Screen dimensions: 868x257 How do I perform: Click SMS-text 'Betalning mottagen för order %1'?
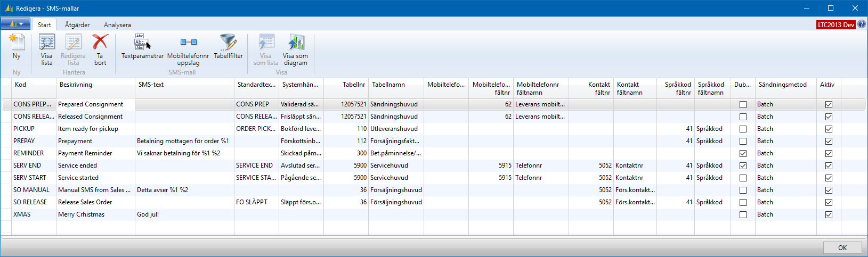pyautogui.click(x=184, y=141)
